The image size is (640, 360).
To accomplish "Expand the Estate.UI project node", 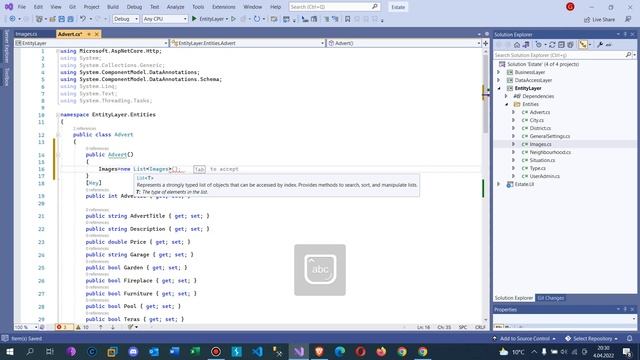I will coord(498,184).
